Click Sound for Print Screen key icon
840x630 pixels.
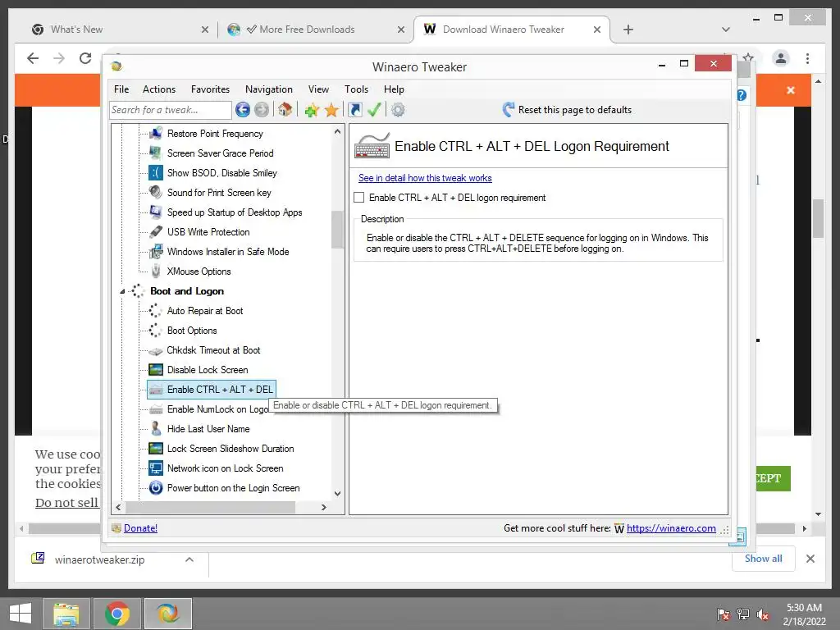[156, 192]
